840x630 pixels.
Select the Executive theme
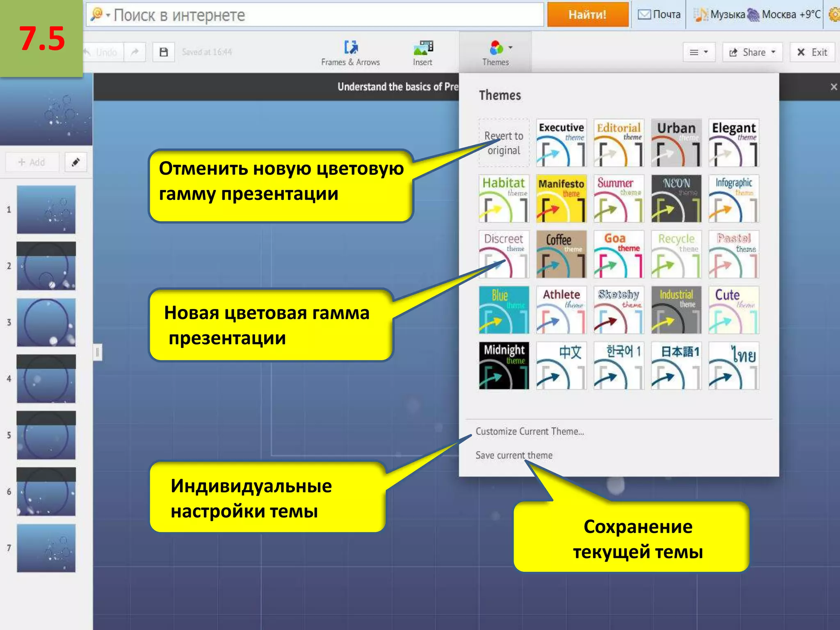point(561,143)
